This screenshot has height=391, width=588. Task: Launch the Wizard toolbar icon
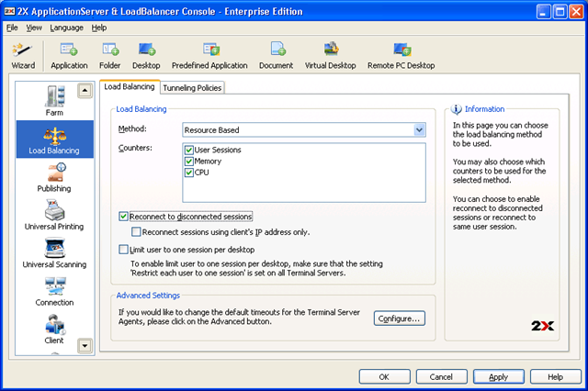click(23, 56)
